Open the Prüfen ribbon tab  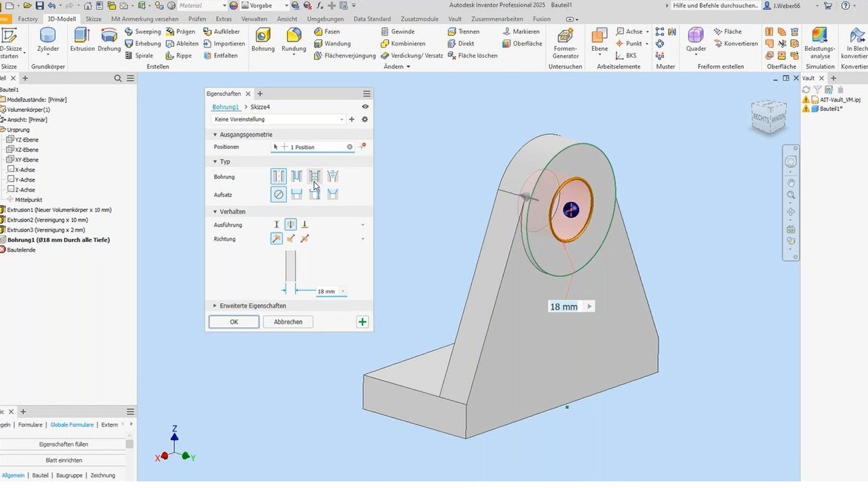tap(197, 19)
